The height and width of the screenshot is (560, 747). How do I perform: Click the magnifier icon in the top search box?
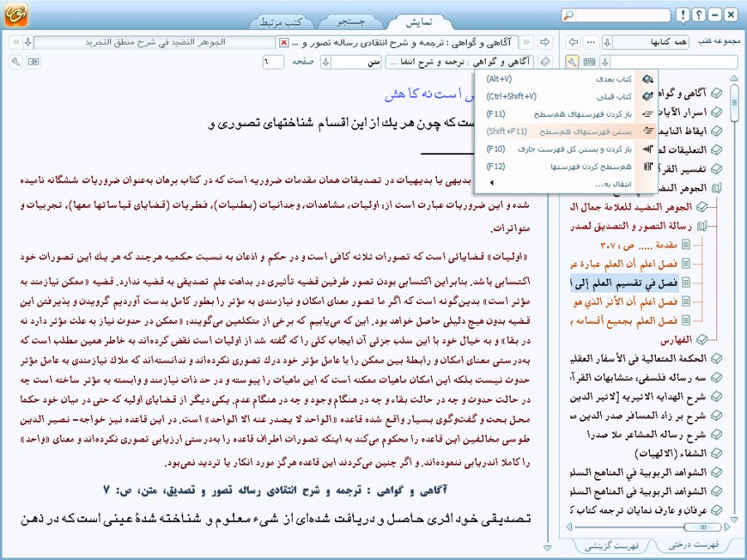point(569,15)
